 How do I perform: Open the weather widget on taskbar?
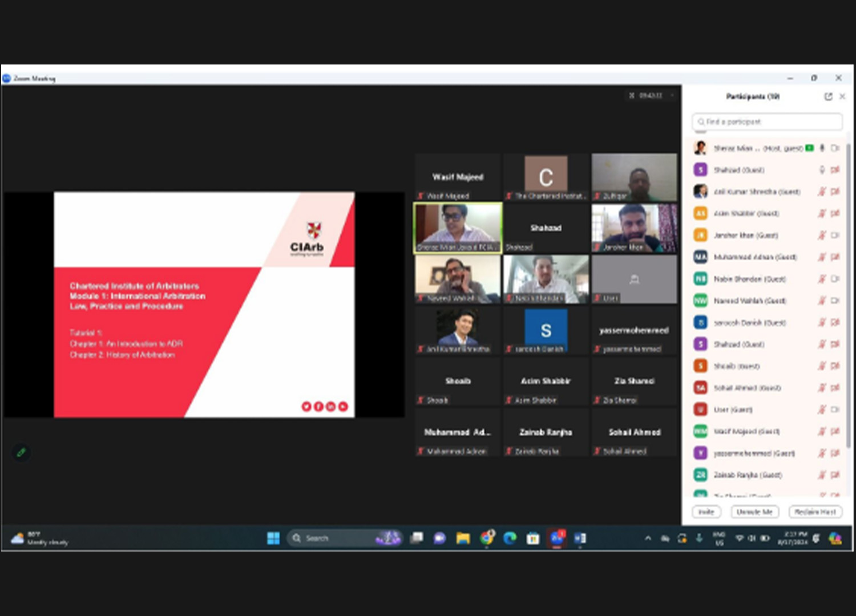tap(40, 538)
